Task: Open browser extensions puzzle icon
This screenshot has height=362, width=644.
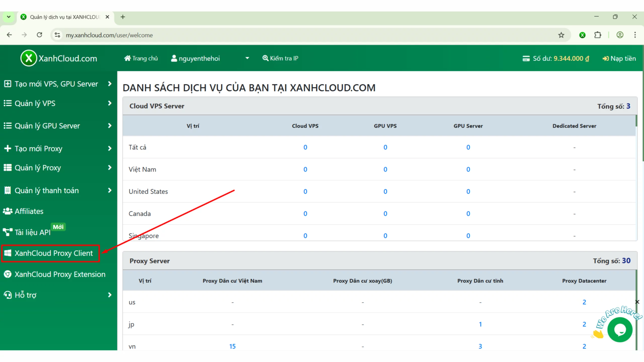Action: (x=598, y=35)
